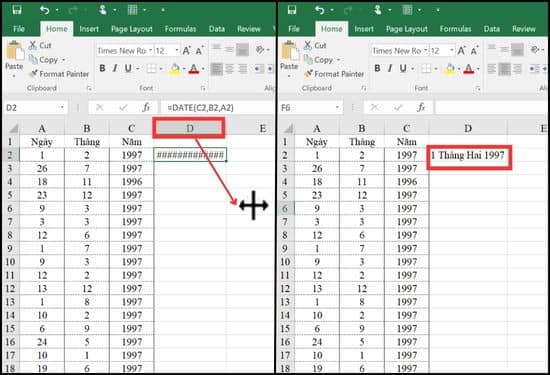550x375 pixels.
Task: Open font size dropdown in right window
Action: pyautogui.click(x=451, y=51)
